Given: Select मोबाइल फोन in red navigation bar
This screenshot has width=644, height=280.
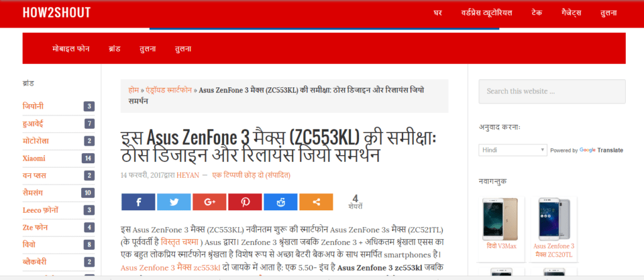Looking at the screenshot, I should pos(71,49).
